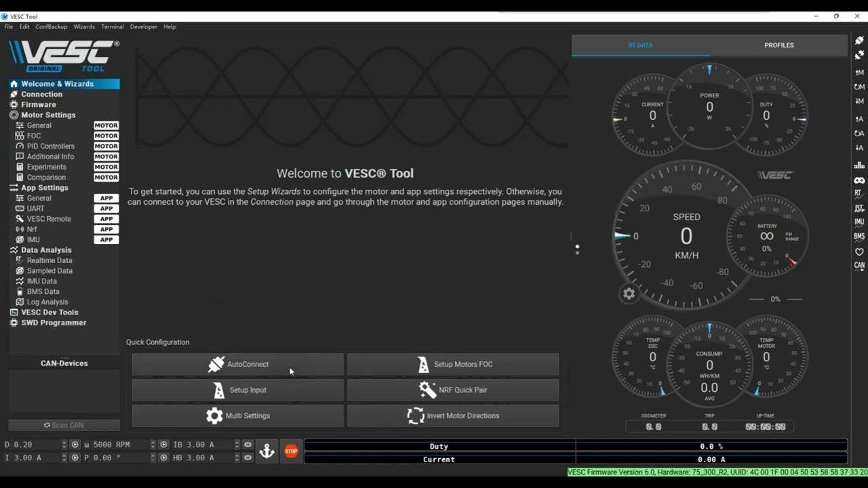This screenshot has height=488, width=868.
Task: Open the Wizards menu
Action: pyautogui.click(x=84, y=27)
